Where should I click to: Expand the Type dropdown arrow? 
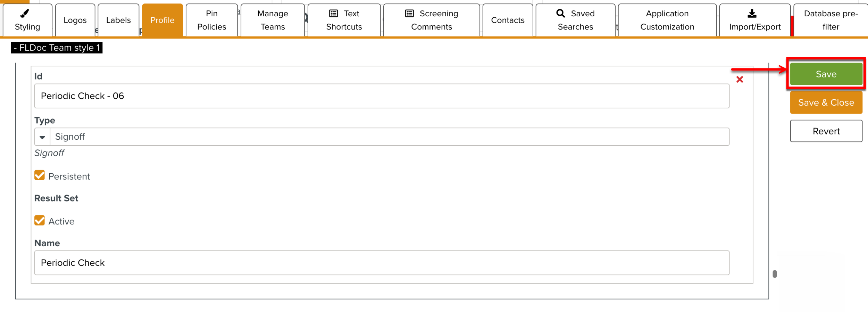coord(42,137)
